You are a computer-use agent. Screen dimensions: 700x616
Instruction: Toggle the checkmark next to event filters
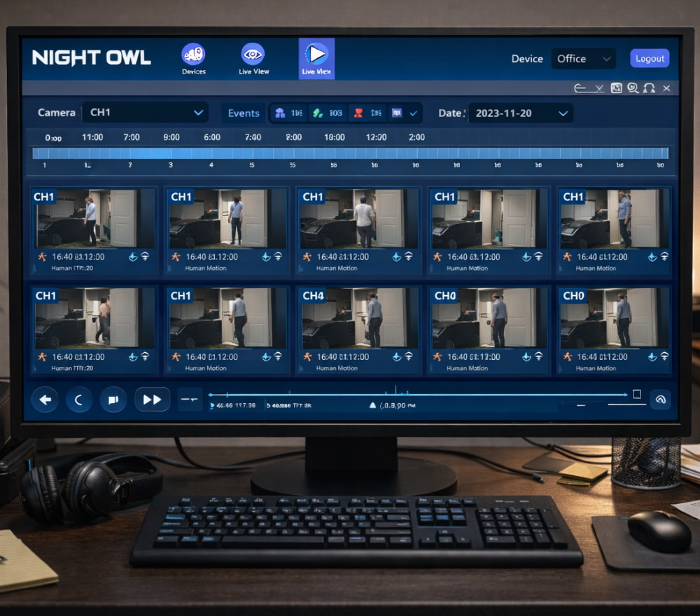coord(413,114)
